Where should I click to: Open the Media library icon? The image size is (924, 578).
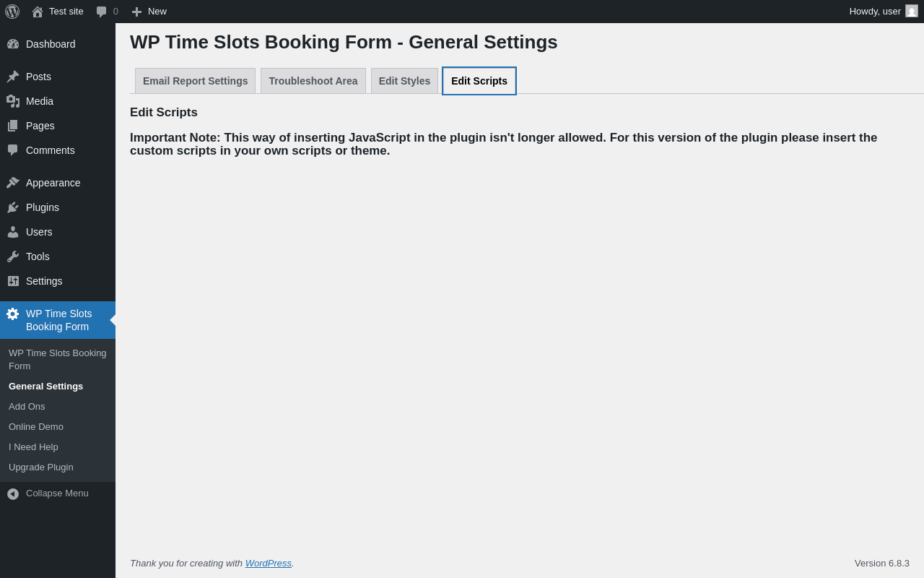13,101
